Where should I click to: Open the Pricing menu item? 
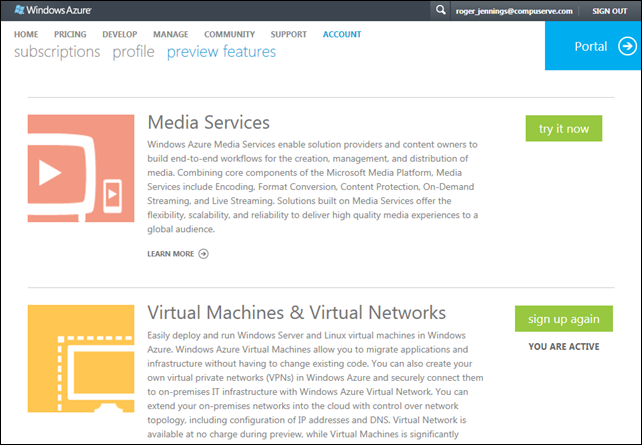point(70,35)
